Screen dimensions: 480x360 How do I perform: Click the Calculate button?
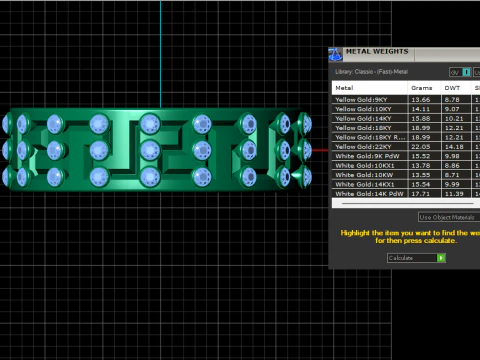(x=416, y=258)
